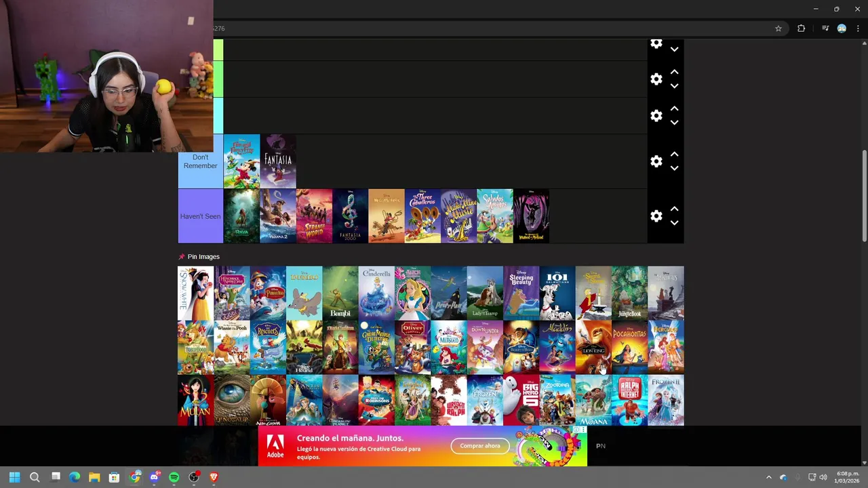Select the Zootopia poster

click(557, 400)
